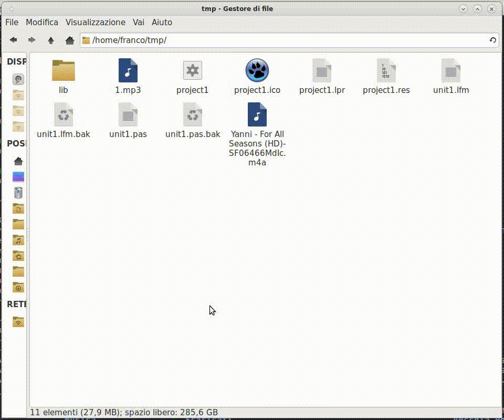
Task: Open Documents folder in sidebar
Action: pos(18,208)
